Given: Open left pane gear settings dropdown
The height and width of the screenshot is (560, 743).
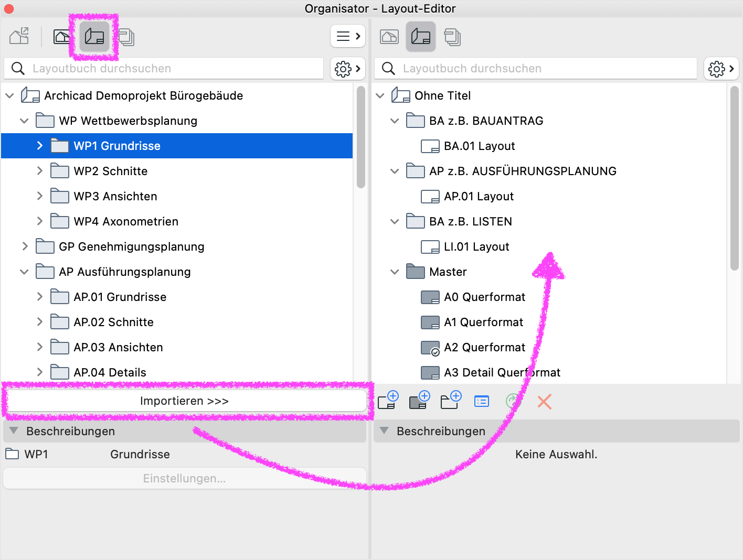Looking at the screenshot, I should pyautogui.click(x=348, y=69).
